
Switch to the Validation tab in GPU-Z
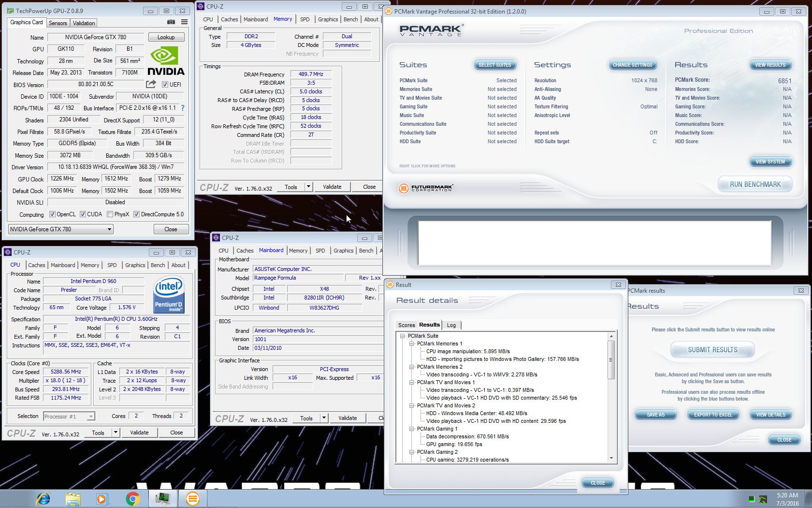pos(84,23)
